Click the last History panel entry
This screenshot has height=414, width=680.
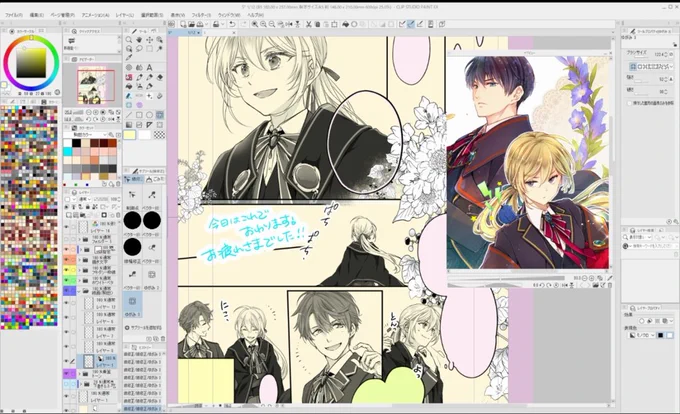pyautogui.click(x=142, y=408)
